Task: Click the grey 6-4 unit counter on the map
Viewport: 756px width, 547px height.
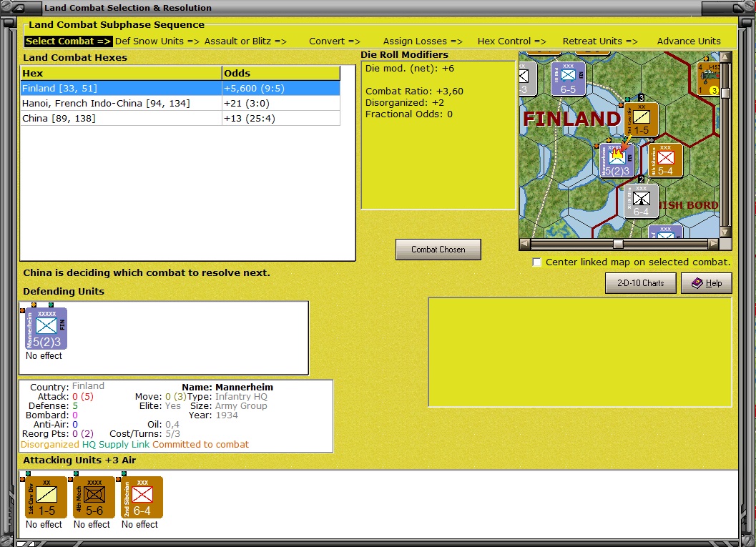Action: point(642,202)
